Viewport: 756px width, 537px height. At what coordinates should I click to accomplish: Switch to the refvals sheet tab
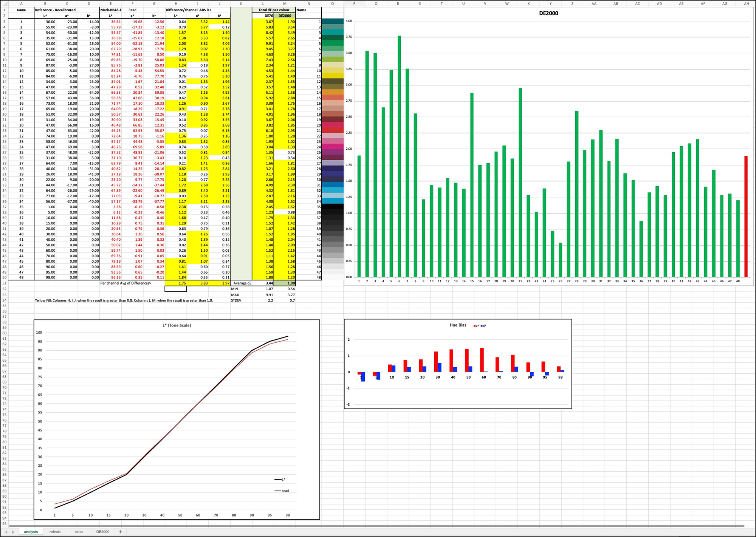[x=55, y=531]
